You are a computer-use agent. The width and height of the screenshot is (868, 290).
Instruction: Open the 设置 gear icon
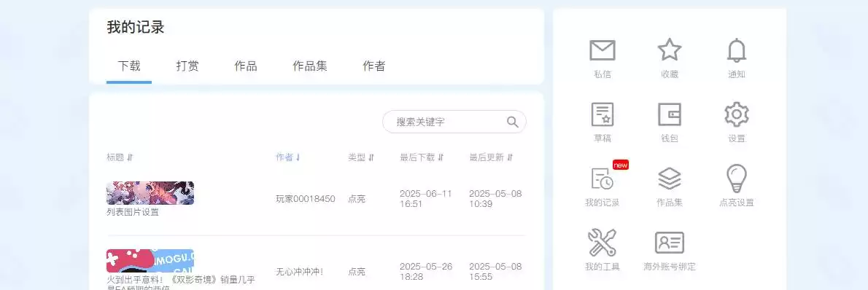(736, 114)
